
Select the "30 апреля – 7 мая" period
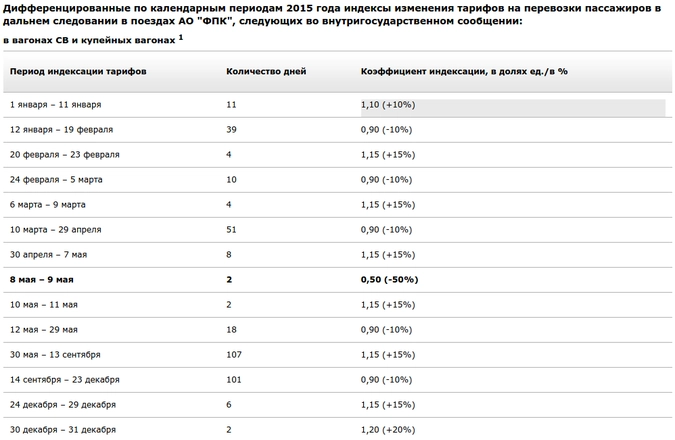tap(48, 254)
